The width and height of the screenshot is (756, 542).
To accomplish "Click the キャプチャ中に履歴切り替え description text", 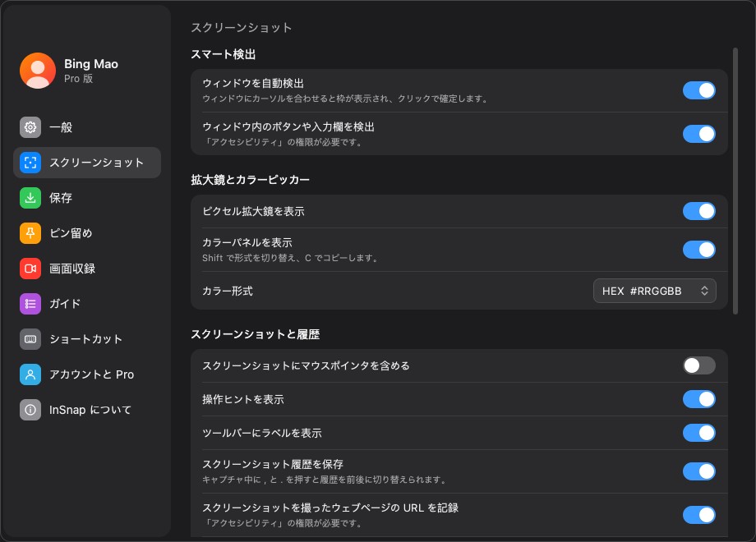I will click(x=325, y=480).
